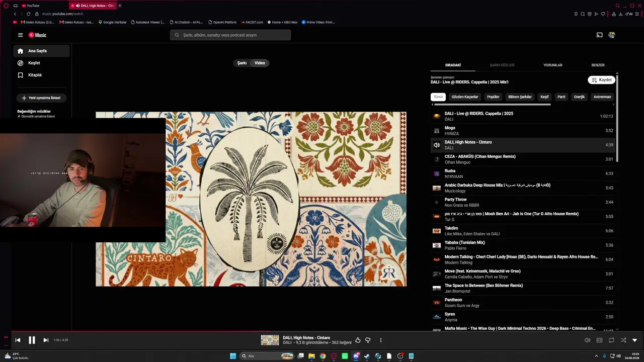This screenshot has height=362, width=644.
Task: Collapse the player page with the arrow
Action: pyautogui.click(x=634, y=340)
